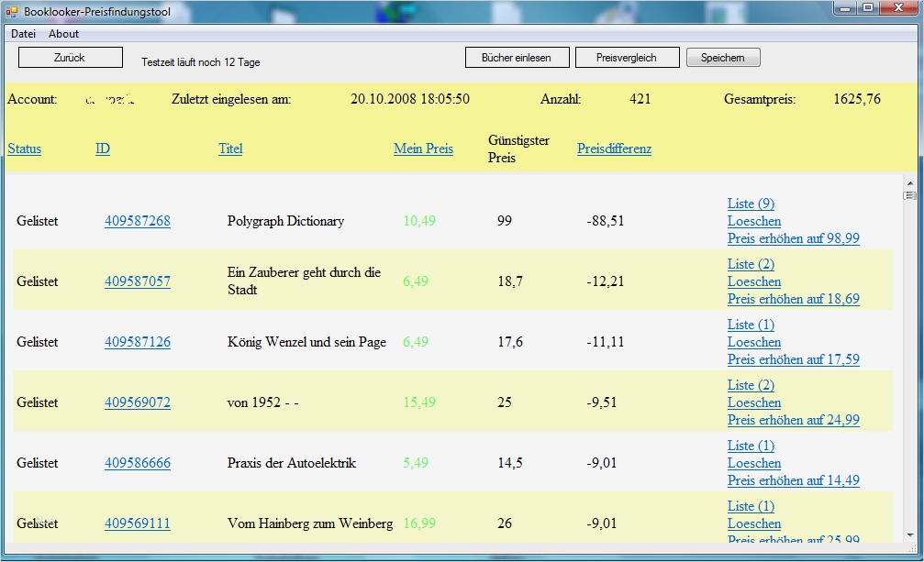Open Liste (2) for Ein Zauberer row
Image resolution: width=924 pixels, height=562 pixels.
(751, 264)
